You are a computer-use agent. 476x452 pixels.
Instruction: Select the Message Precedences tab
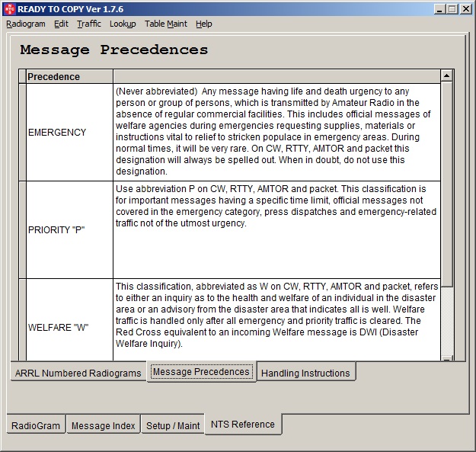pos(201,372)
